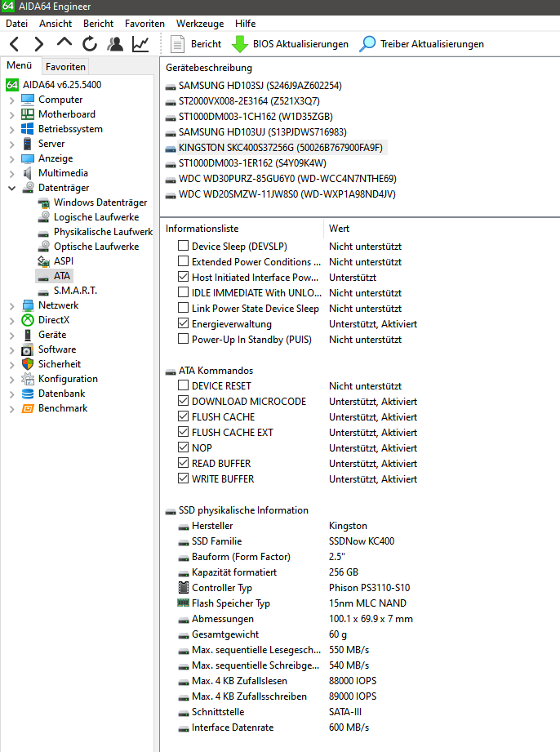Select the Datenbank database icon
Screen dimensions: 560x752
click(28, 394)
